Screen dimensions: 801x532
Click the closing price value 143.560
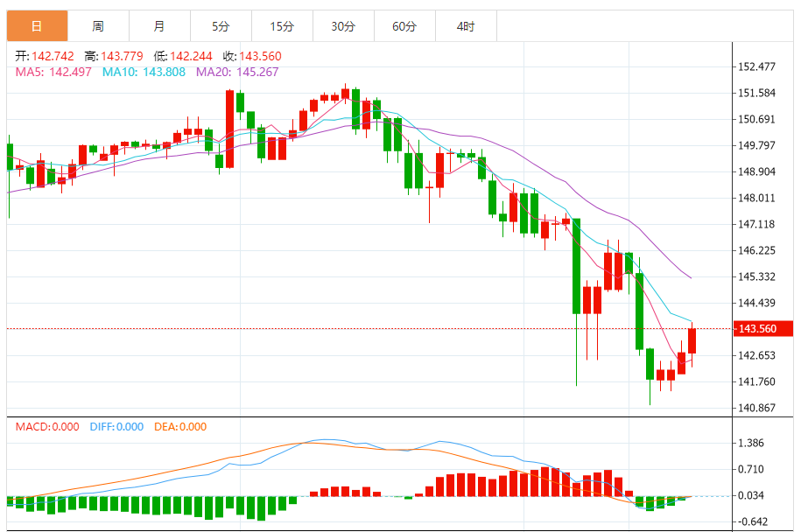click(x=261, y=56)
